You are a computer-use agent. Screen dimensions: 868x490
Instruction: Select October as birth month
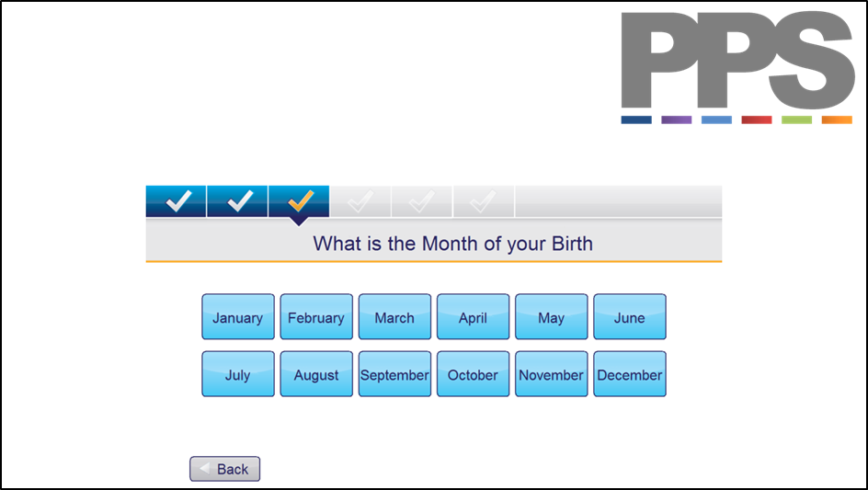473,374
